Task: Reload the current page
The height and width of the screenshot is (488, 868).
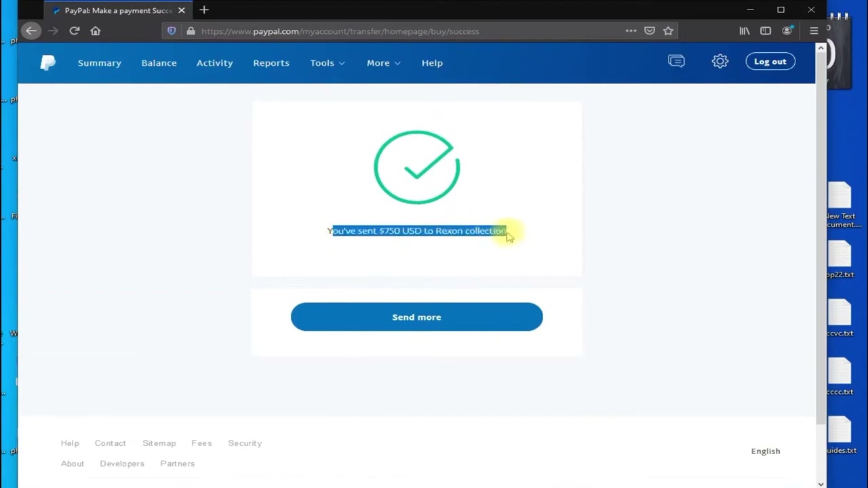Action: click(75, 30)
